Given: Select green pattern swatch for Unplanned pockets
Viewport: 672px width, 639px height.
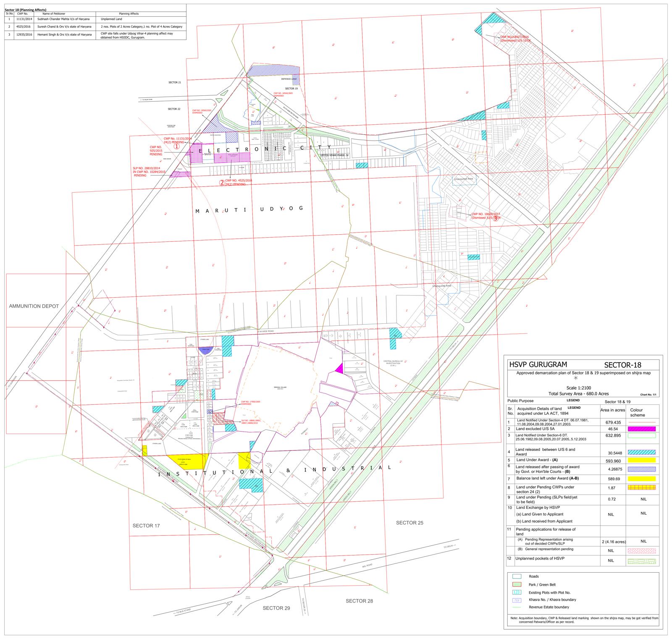Looking at the screenshot, I should 641,561.
